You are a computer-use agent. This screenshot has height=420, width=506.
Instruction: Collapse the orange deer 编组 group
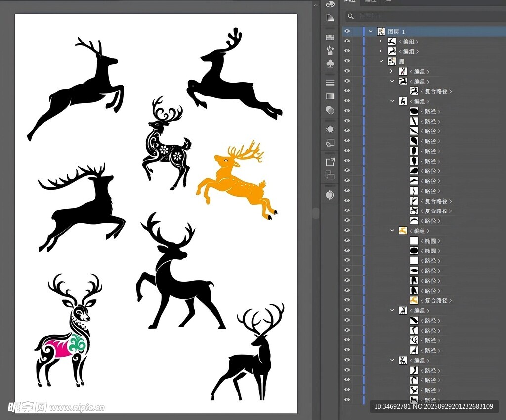tap(392, 231)
